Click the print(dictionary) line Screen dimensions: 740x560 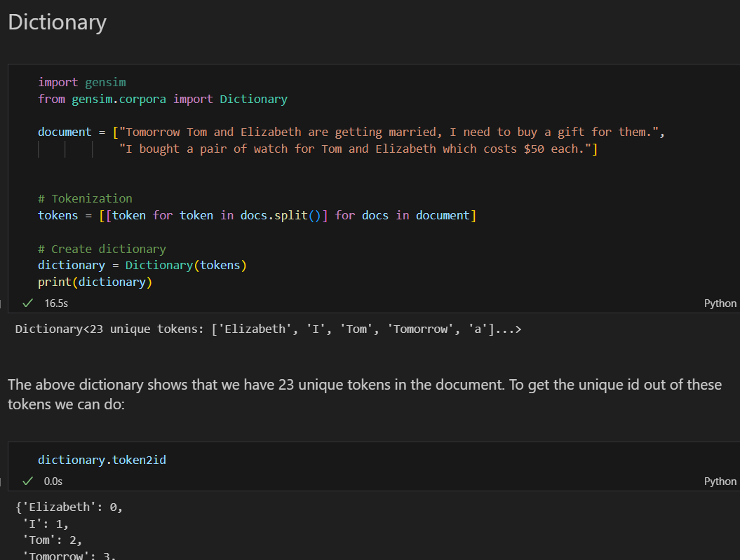pyautogui.click(x=95, y=282)
